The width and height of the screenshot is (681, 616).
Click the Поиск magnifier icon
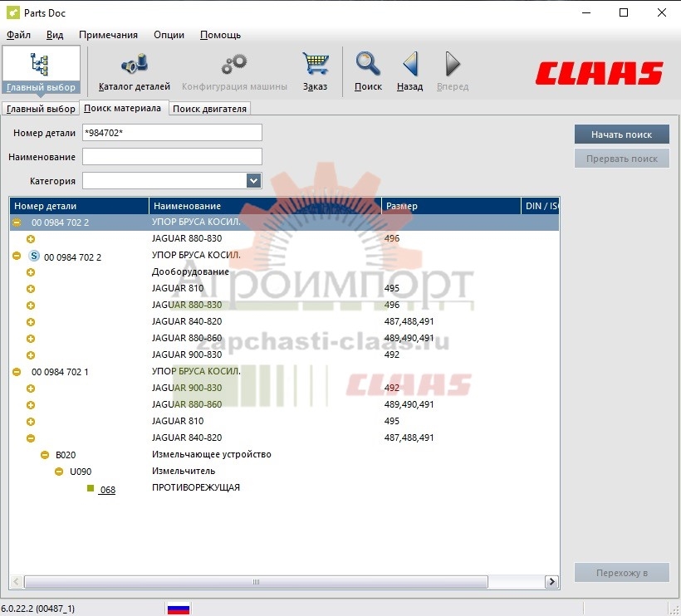click(368, 64)
